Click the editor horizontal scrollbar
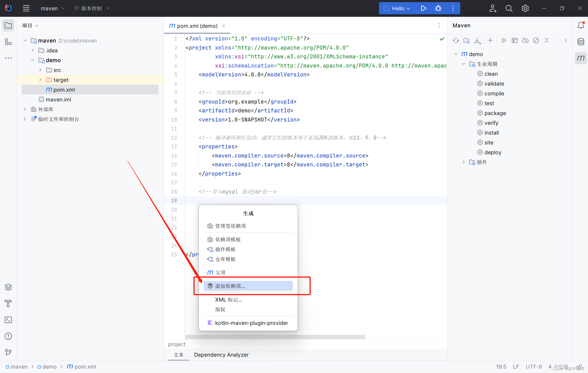Viewport: 588px width, 373px height. (275, 337)
